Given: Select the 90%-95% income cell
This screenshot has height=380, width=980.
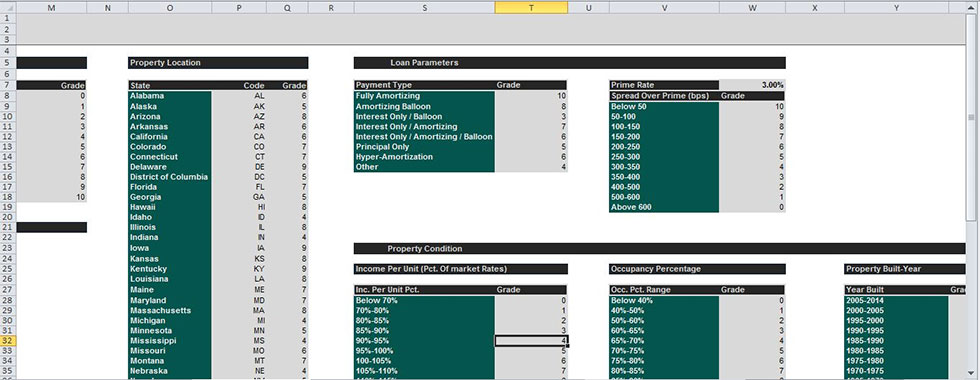Looking at the screenshot, I should 424,341.
